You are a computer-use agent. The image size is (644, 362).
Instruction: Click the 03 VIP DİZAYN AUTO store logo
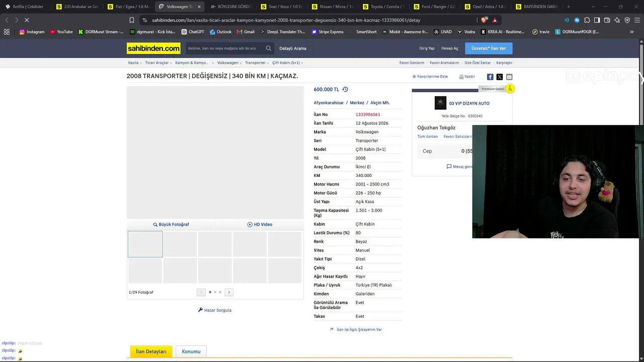pyautogui.click(x=440, y=103)
